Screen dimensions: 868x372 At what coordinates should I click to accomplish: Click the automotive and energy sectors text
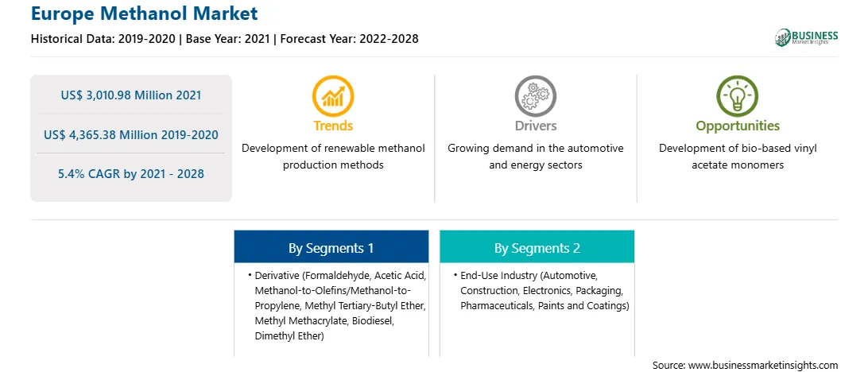pos(535,157)
